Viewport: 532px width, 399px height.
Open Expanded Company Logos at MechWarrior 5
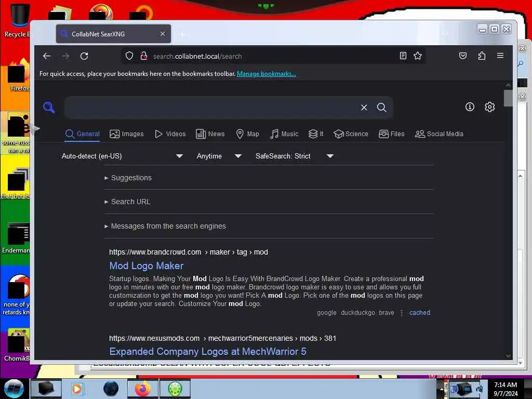[208, 352]
